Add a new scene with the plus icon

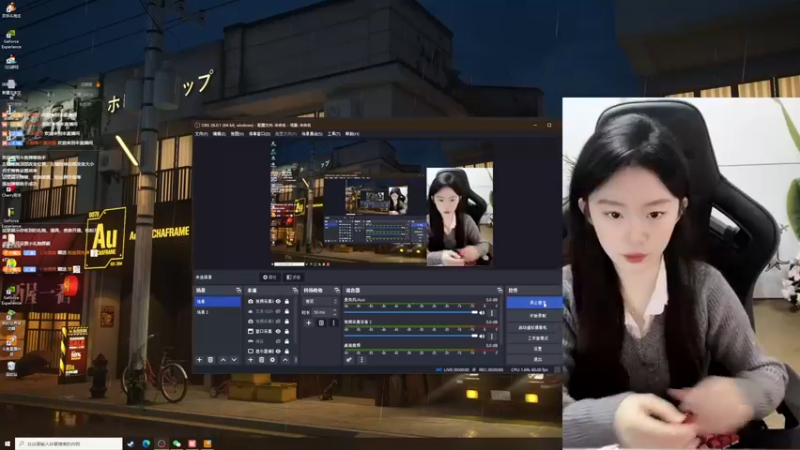199,360
